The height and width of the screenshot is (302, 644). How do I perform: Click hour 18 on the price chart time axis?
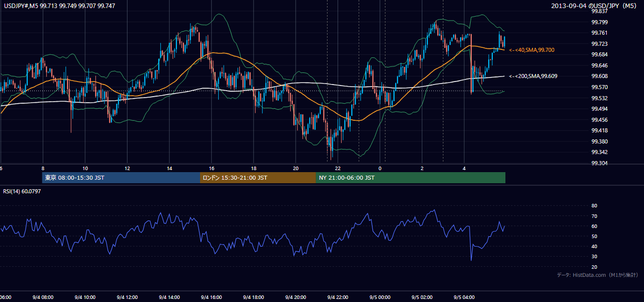click(254, 169)
